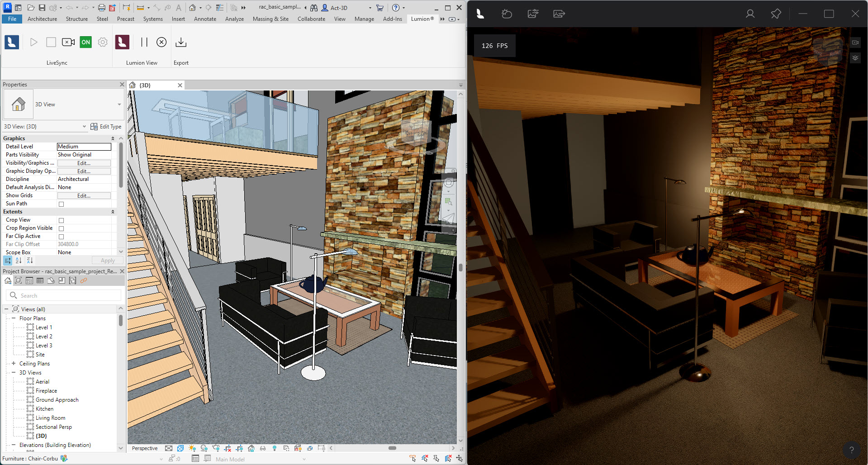Pause the Lumion View
Screen dimensions: 868x465
click(144, 42)
